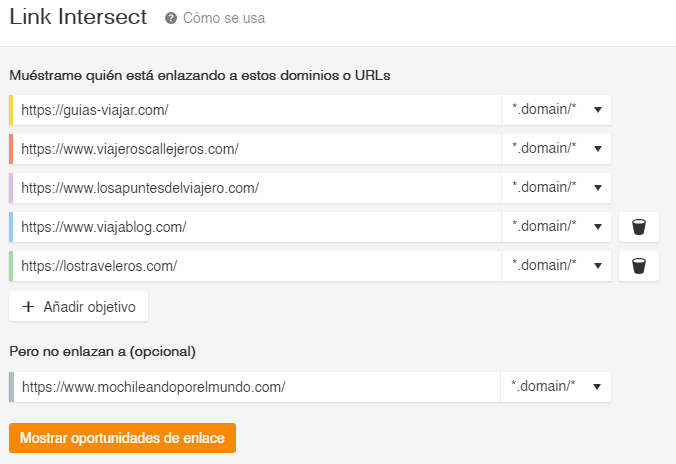Open the mode dropdown for guias-viajar.com
This screenshot has height=464, width=676.
pos(556,110)
